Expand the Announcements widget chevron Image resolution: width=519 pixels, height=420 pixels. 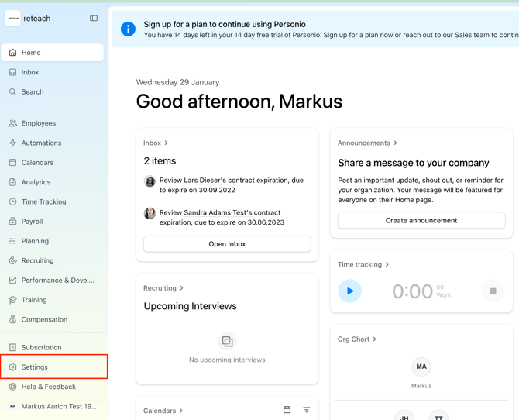tap(395, 143)
